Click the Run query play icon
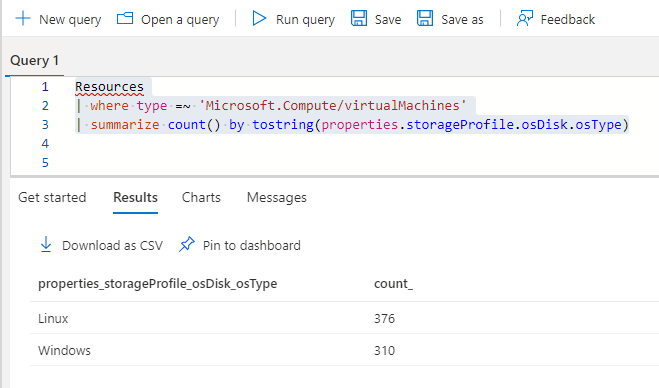This screenshot has height=388, width=659. 259,18
